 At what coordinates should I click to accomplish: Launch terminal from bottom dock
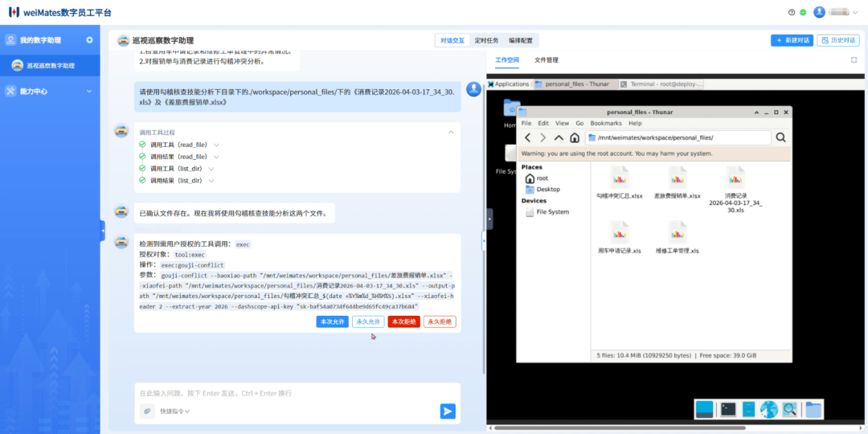coord(728,409)
